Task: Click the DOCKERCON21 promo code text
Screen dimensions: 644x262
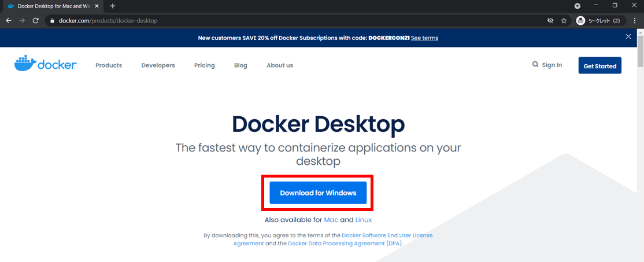Action: (388, 38)
